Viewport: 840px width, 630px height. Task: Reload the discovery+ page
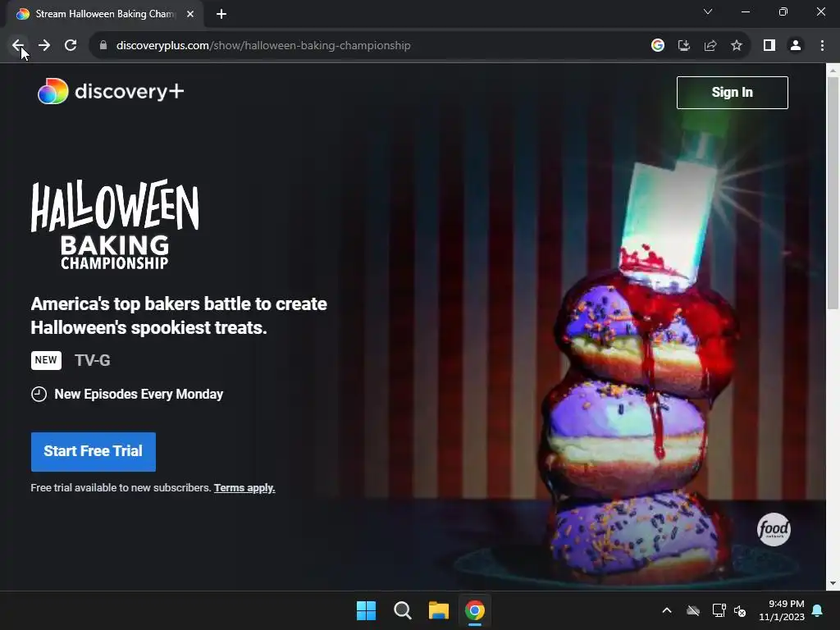(71, 46)
